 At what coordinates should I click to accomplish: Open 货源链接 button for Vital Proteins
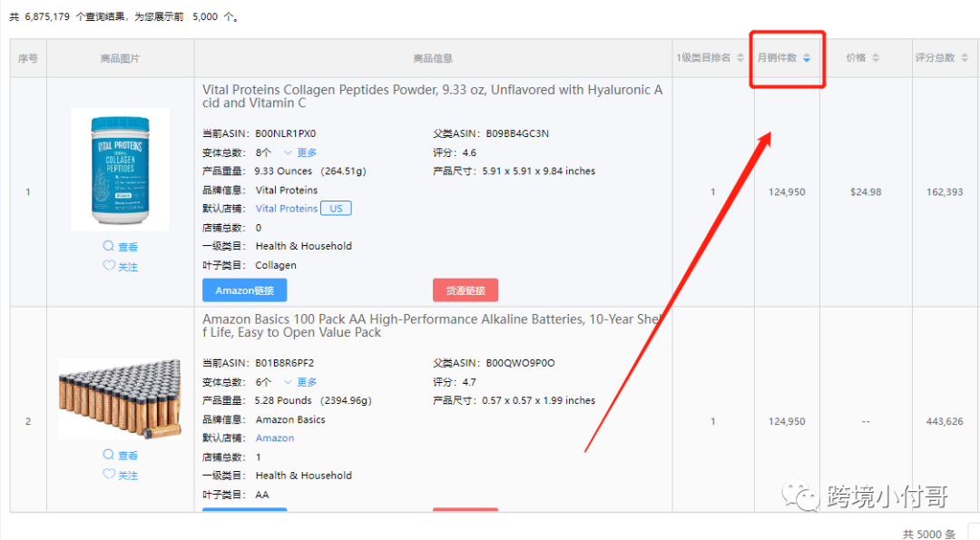tap(465, 290)
